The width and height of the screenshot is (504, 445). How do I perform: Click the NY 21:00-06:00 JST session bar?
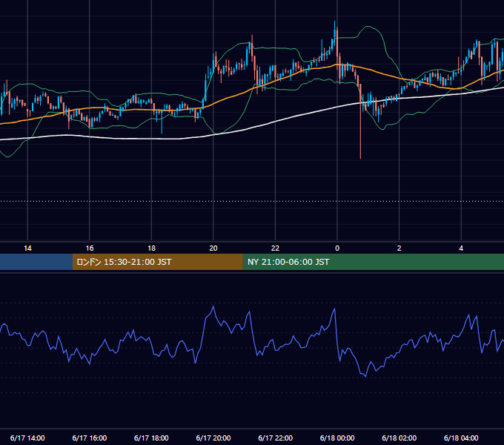pyautogui.click(x=373, y=262)
